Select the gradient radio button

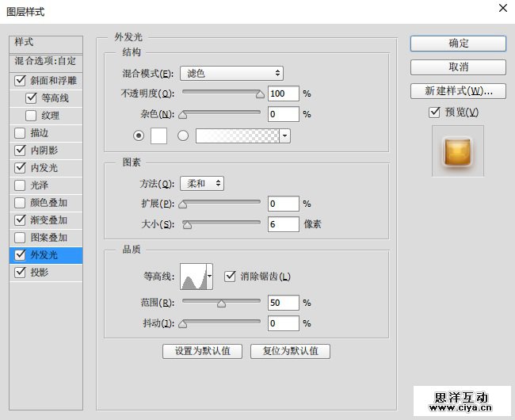point(183,136)
